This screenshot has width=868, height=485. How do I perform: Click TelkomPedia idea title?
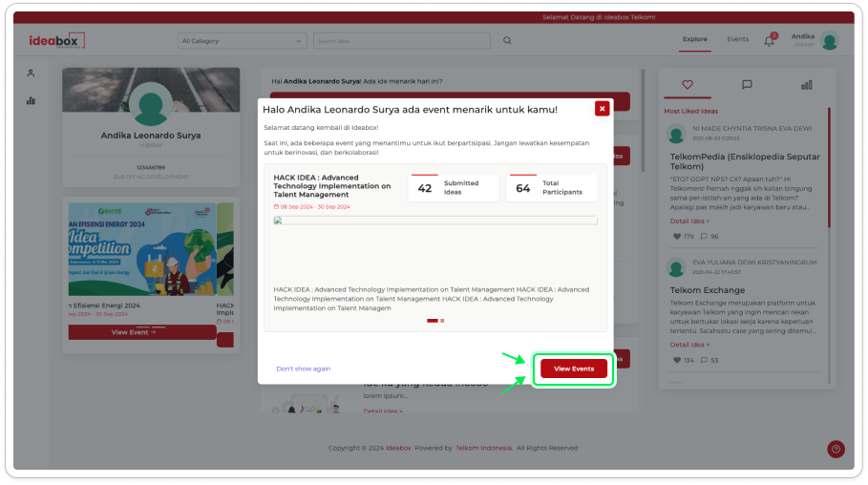(745, 161)
